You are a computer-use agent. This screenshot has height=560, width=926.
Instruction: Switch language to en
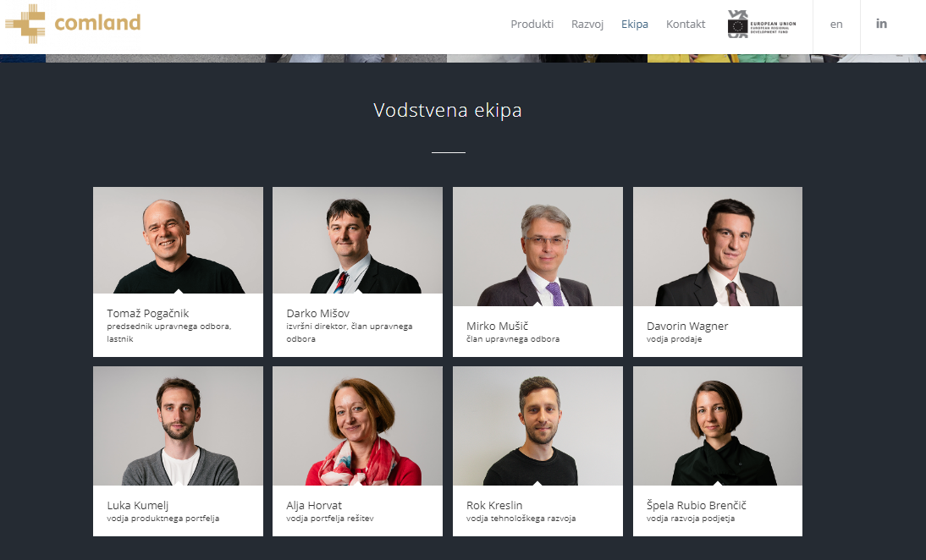[x=836, y=25]
